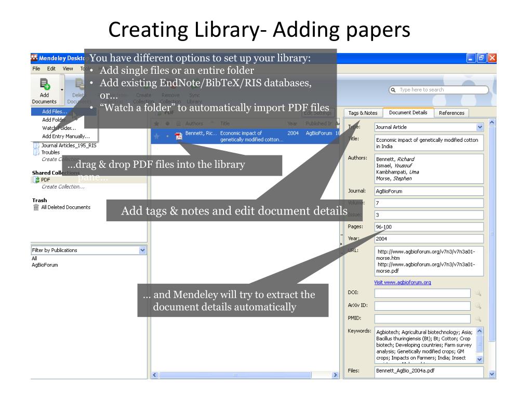Select Add Entry Manually… menu entry
Image resolution: width=532 pixels, height=399 pixels.
pos(66,136)
